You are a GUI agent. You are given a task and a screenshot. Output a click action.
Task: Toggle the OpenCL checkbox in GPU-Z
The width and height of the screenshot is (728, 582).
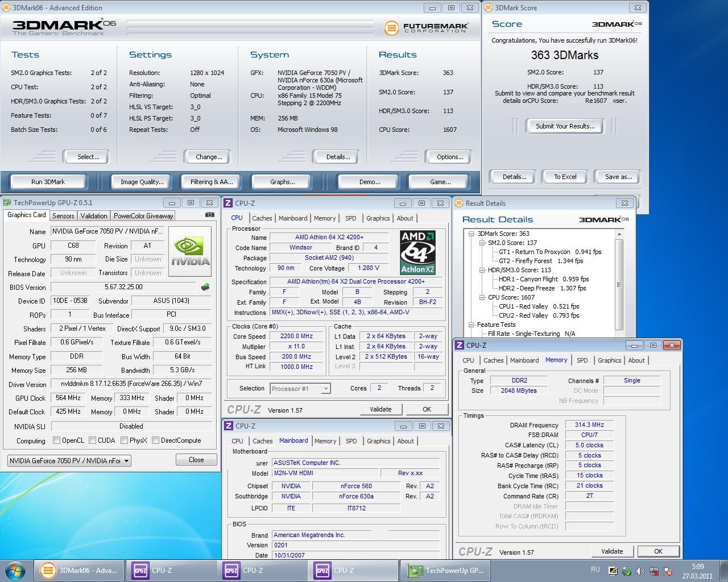[x=56, y=440]
